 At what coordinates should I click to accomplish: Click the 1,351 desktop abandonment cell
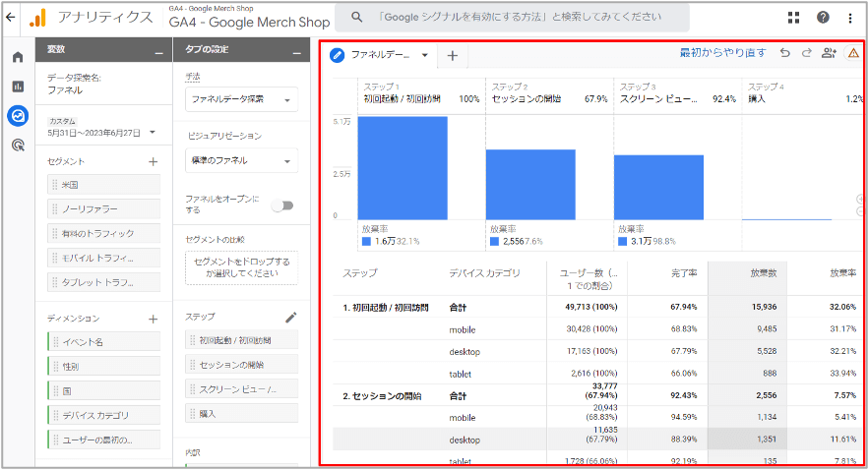[767, 440]
